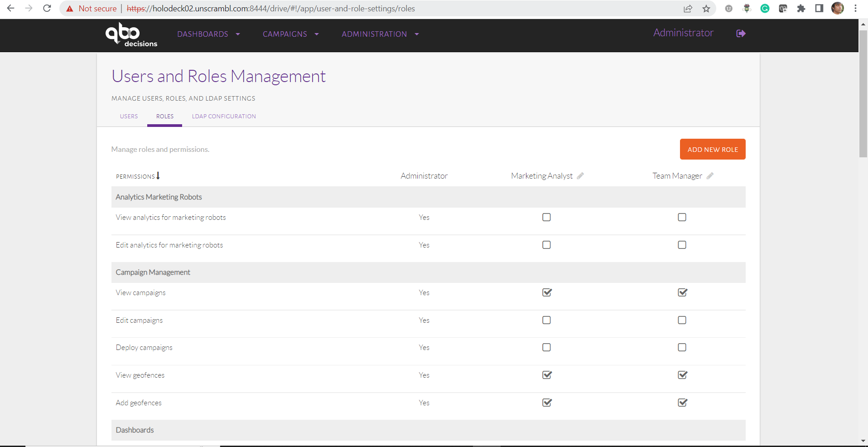Click the logout icon next to Administrator

pyautogui.click(x=741, y=34)
